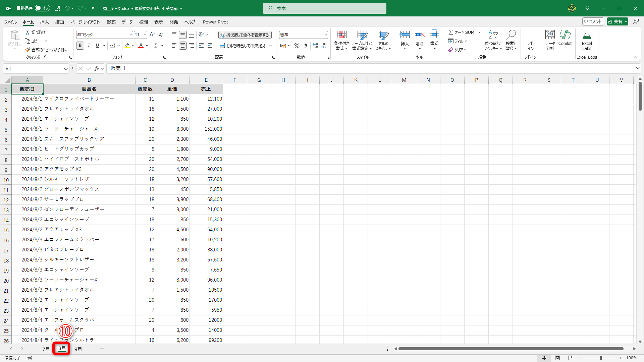Expand the font name dropdown
644x362 pixels.
point(130,35)
